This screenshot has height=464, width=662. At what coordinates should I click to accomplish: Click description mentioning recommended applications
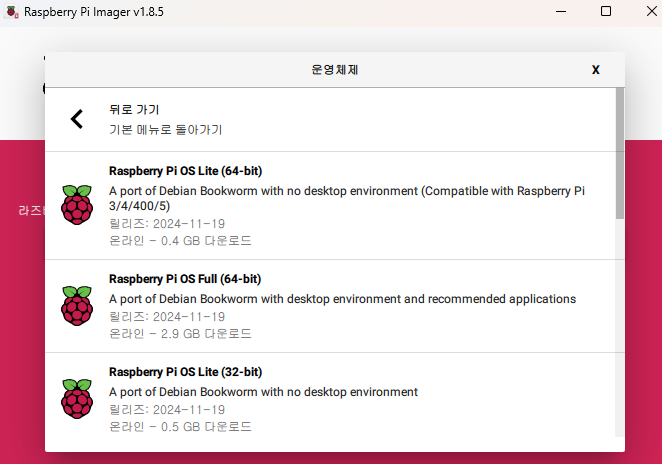pyautogui.click(x=342, y=299)
